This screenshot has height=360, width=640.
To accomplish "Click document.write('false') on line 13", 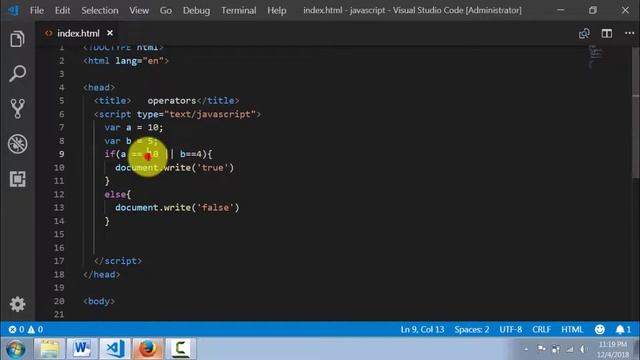I will click(177, 207).
